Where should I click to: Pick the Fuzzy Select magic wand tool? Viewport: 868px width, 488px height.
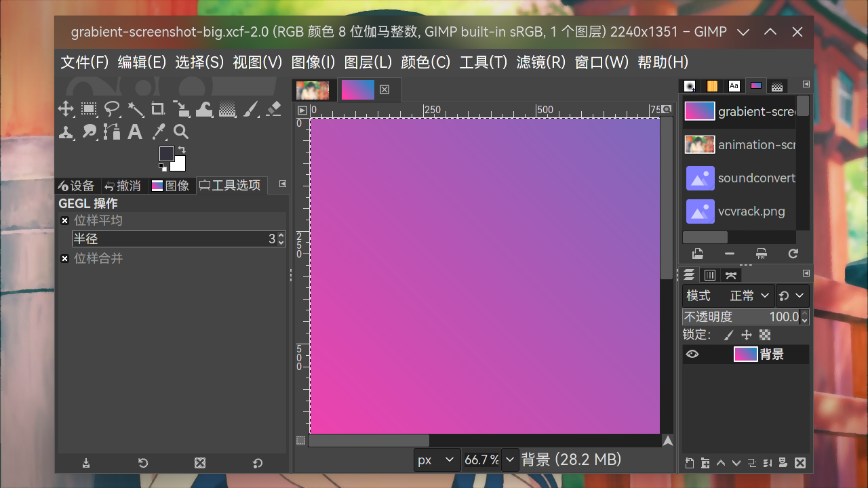click(135, 109)
